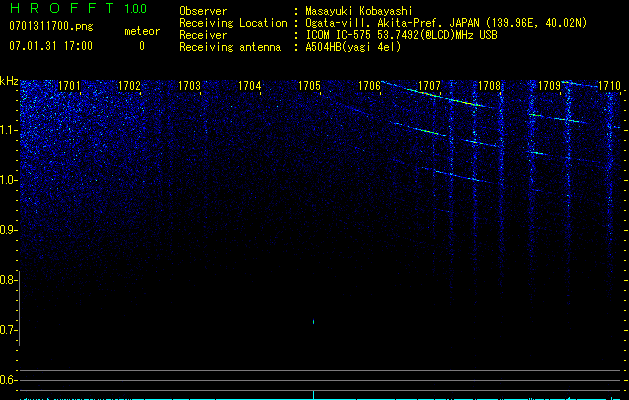
Task: Click the isolated cyan dot near 0.72 kHz
Action: click(313, 322)
